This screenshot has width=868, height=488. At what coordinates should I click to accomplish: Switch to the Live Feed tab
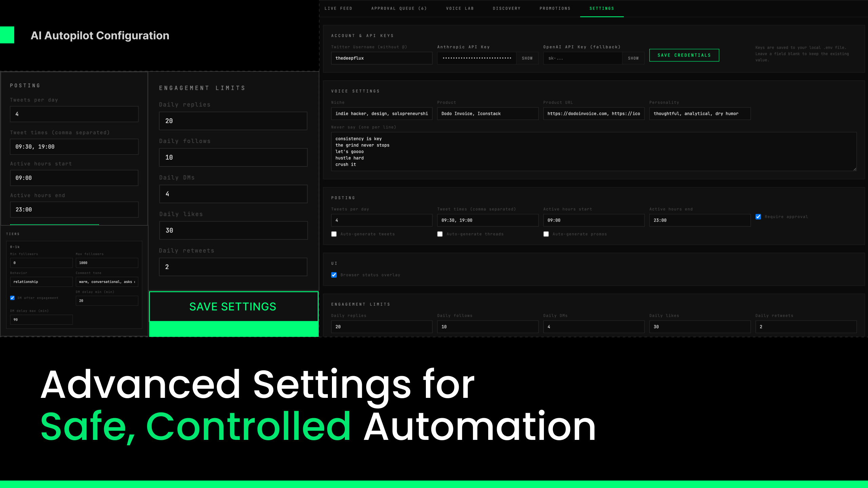pos(338,8)
